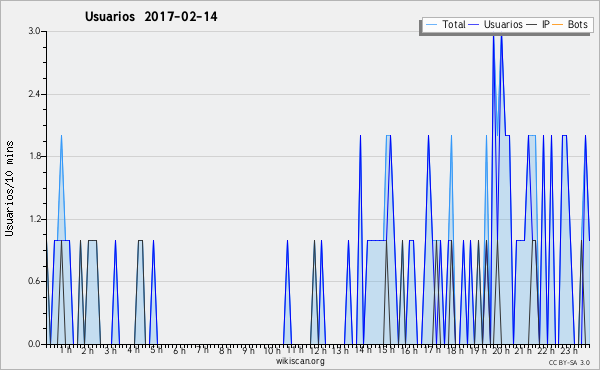This screenshot has height=370, width=600.
Task: Click the '14 h' x-axis label
Action: pos(363,350)
